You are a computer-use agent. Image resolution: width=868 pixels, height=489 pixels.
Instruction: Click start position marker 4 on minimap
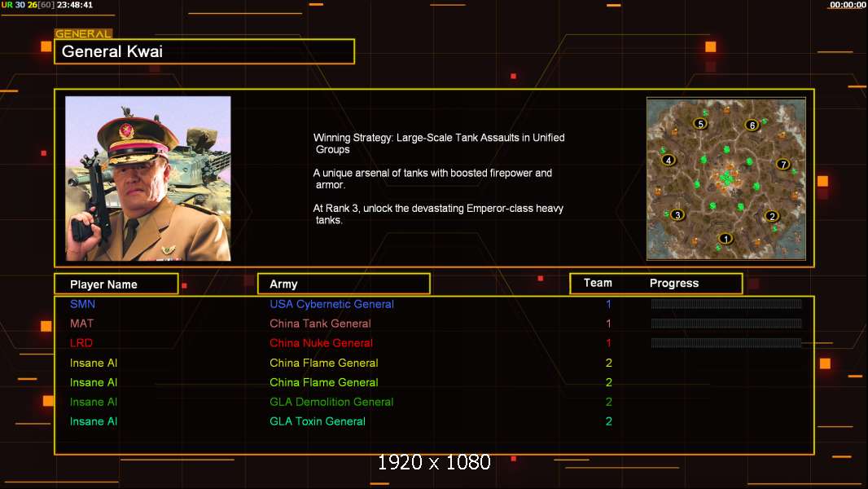(669, 160)
